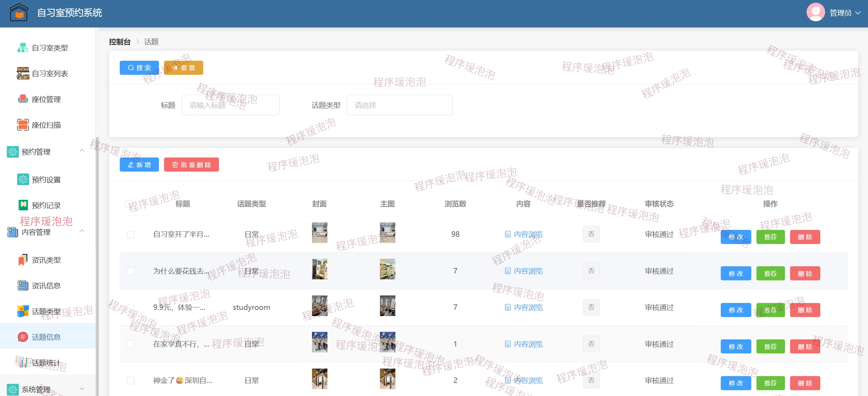
Task: Click the 标题 search input field
Action: 230,105
